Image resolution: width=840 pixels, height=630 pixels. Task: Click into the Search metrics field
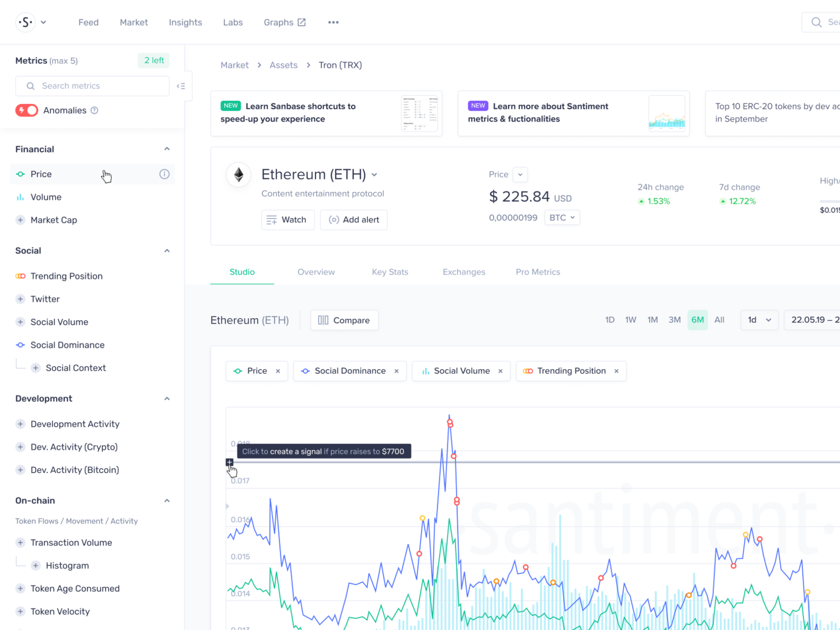[92, 86]
